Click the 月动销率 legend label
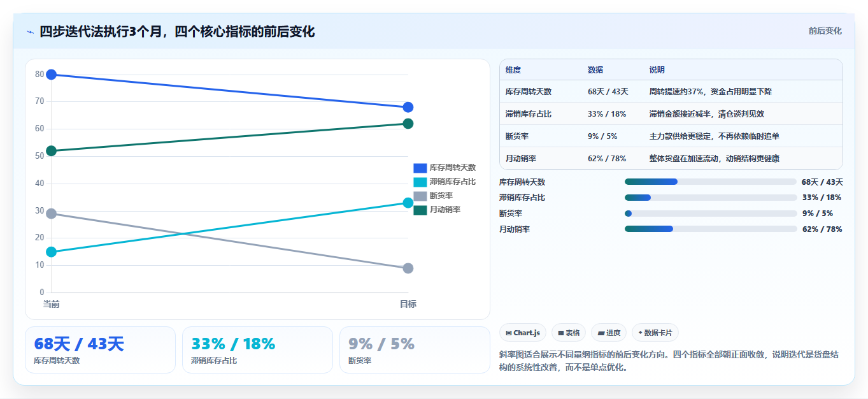Viewport: 868px width, 399px height. [x=445, y=210]
